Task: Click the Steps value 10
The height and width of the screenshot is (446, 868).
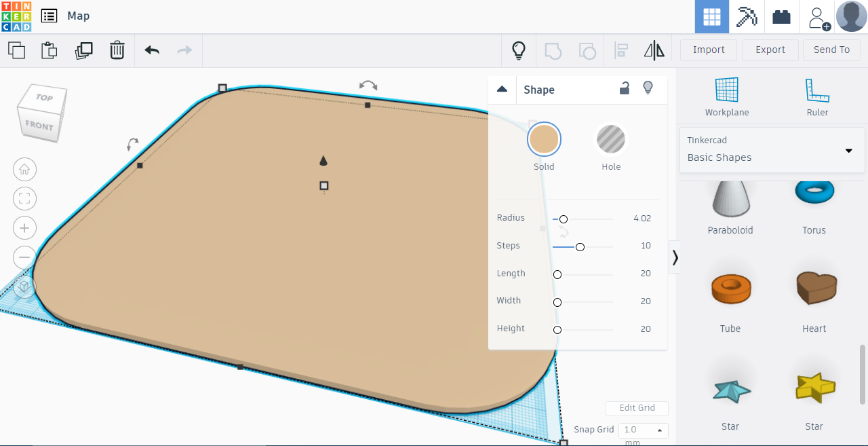Action: pos(646,246)
